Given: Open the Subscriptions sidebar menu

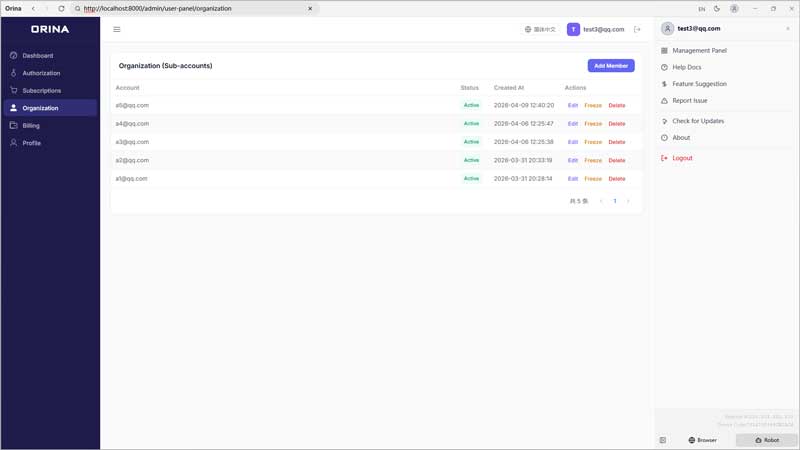Looking at the screenshot, I should [42, 90].
